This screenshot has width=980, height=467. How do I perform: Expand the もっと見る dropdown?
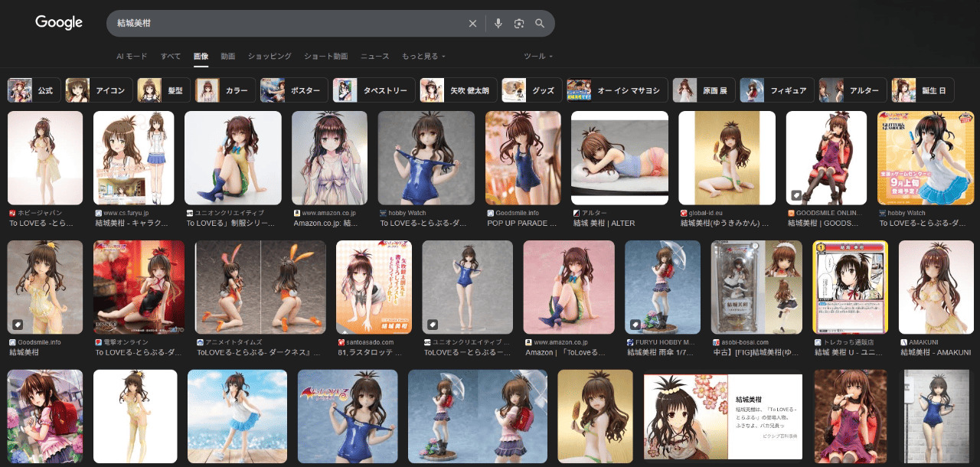coord(423,57)
